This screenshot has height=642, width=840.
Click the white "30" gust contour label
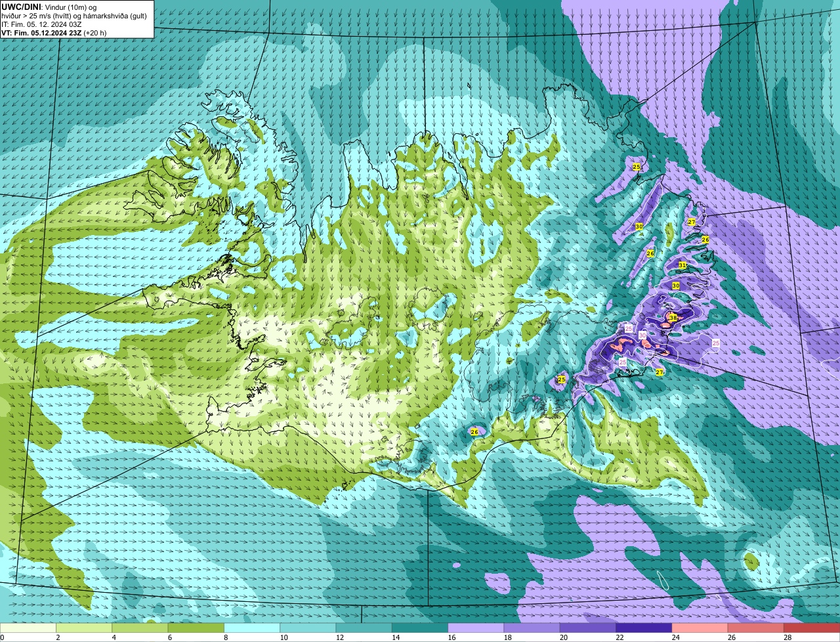(642, 335)
